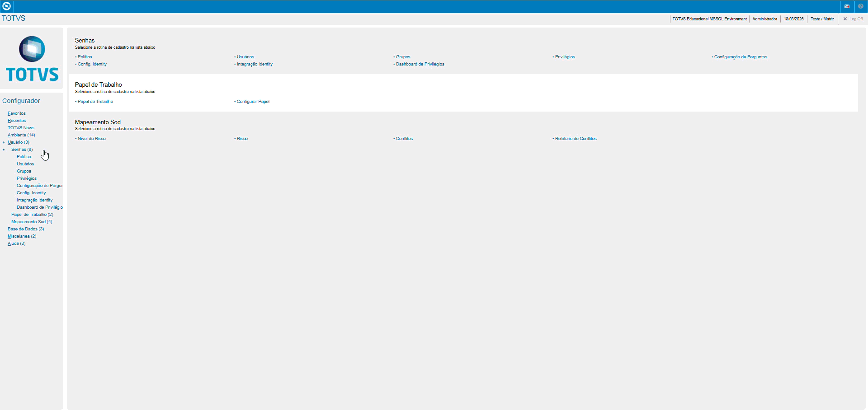The image size is (868, 412).
Task: Open Recentes in the sidebar
Action: (x=17, y=121)
